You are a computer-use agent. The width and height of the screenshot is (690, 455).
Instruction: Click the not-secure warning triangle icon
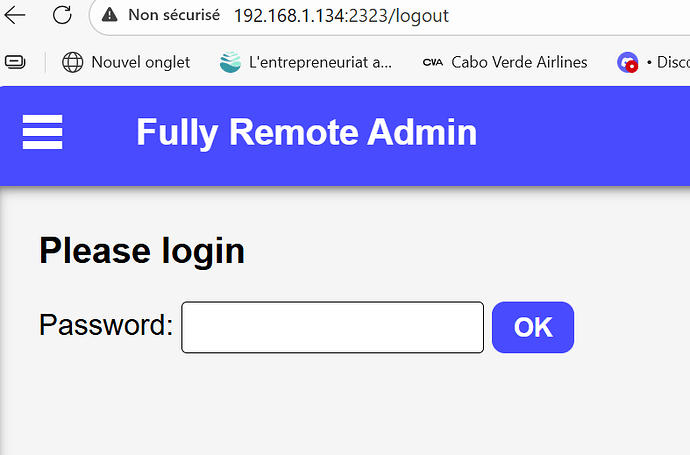point(110,16)
